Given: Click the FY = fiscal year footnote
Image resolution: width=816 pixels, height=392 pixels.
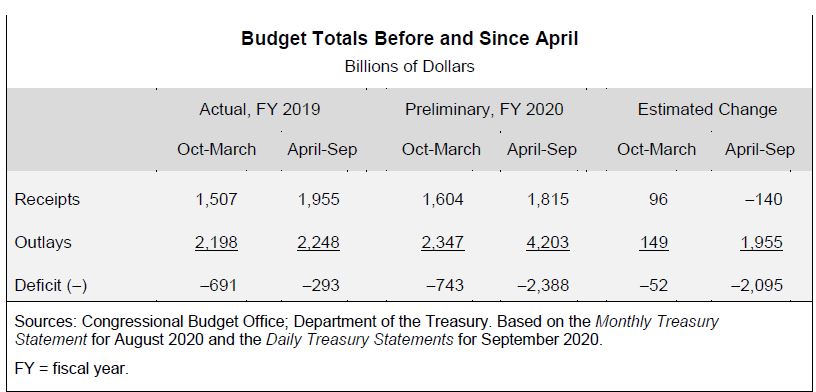Looking at the screenshot, I should click(71, 369).
